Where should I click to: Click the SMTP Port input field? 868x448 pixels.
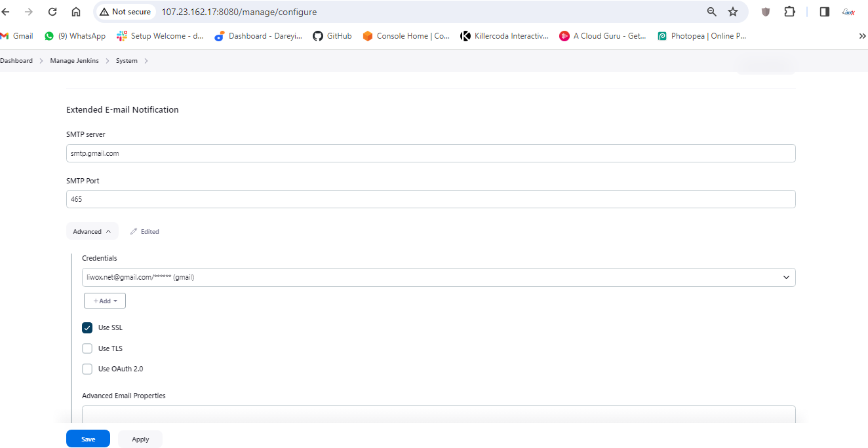pyautogui.click(x=431, y=199)
